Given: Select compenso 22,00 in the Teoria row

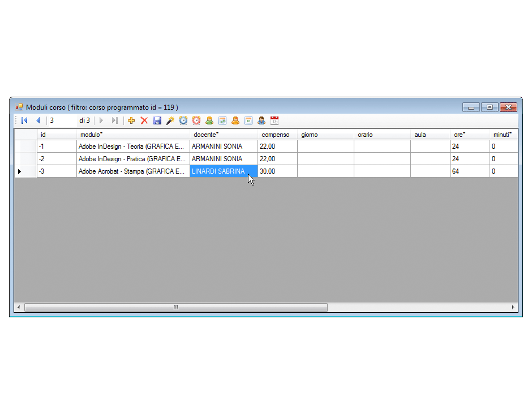Looking at the screenshot, I should (x=277, y=146).
